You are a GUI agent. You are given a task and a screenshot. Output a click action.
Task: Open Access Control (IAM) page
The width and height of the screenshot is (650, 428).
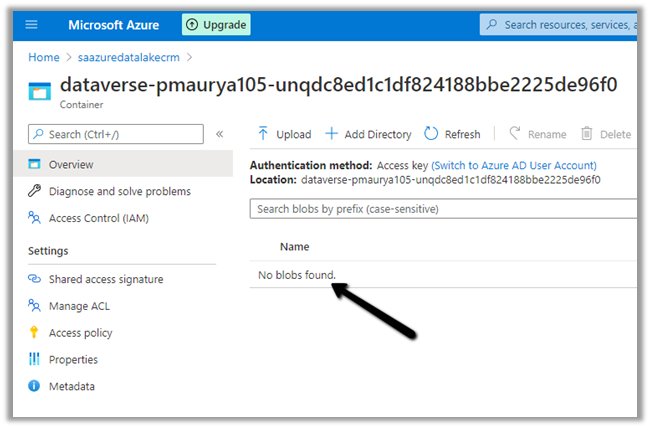(98, 218)
